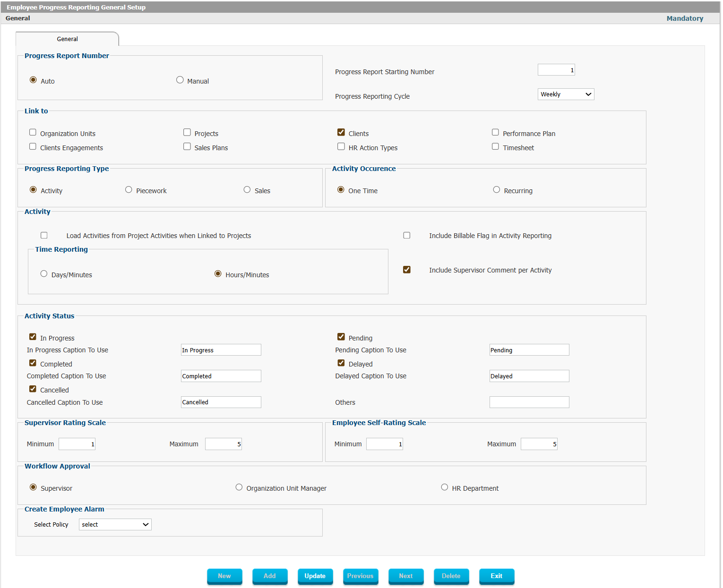723x588 pixels.
Task: Enable Load Activities from Project Activities checkbox
Action: click(44, 235)
